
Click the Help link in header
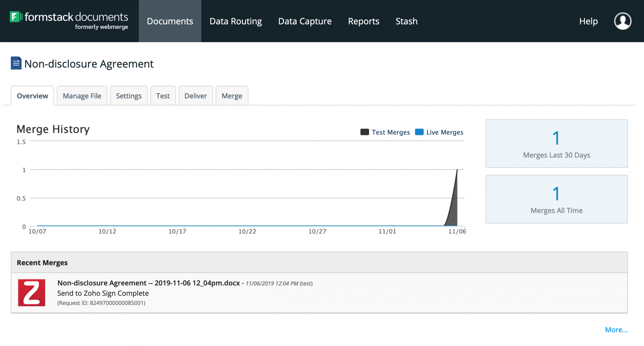(588, 21)
